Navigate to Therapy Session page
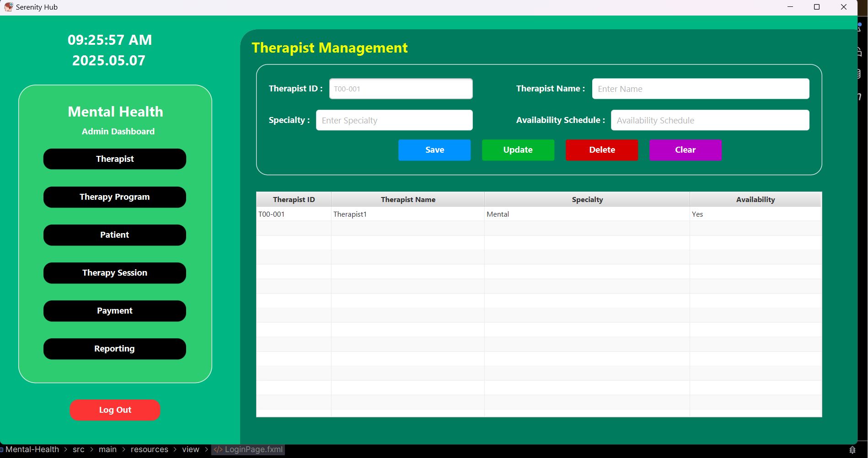 [115, 273]
